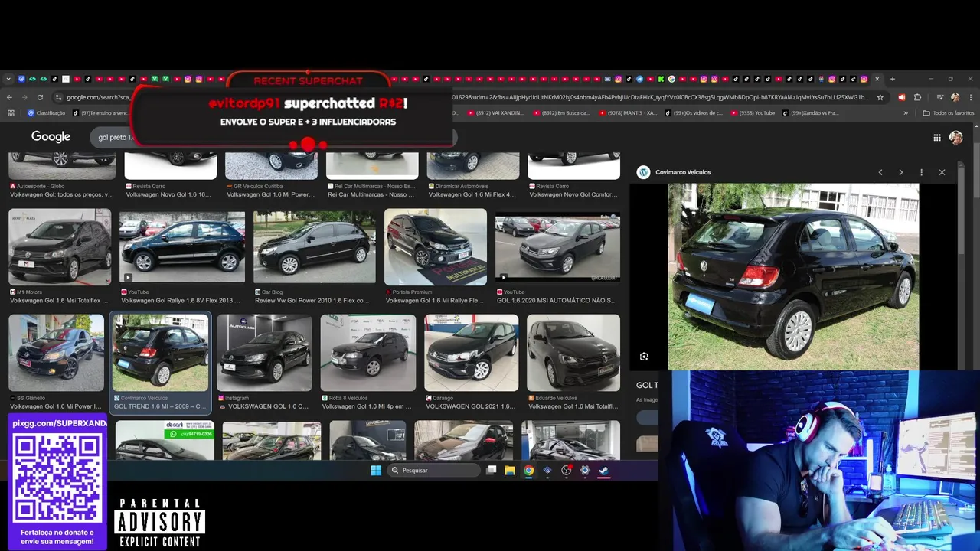Open more options in image preview panel
980x551 pixels.
pyautogui.click(x=921, y=172)
